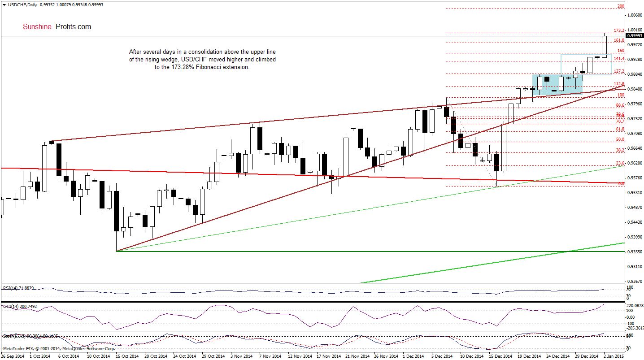Click the 0.99720 price axis value
644x360 pixels.
pos(634,45)
